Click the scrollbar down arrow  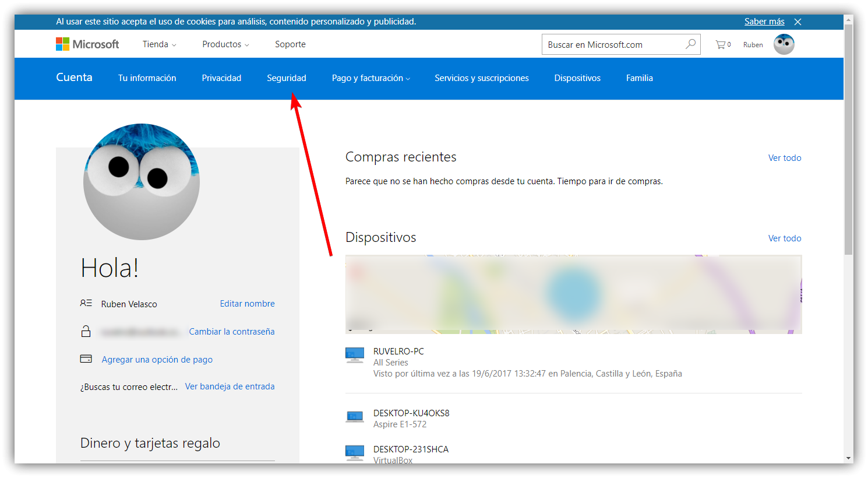pyautogui.click(x=849, y=458)
